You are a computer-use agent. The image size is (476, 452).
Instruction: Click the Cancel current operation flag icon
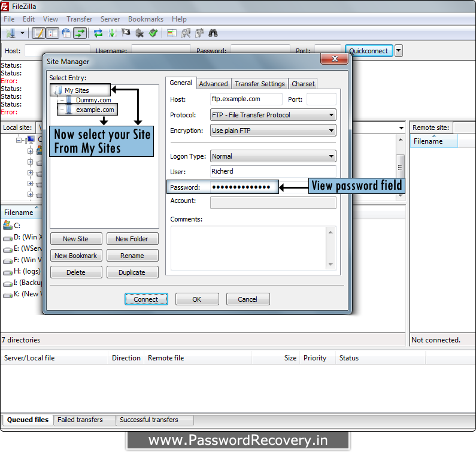[x=126, y=32]
